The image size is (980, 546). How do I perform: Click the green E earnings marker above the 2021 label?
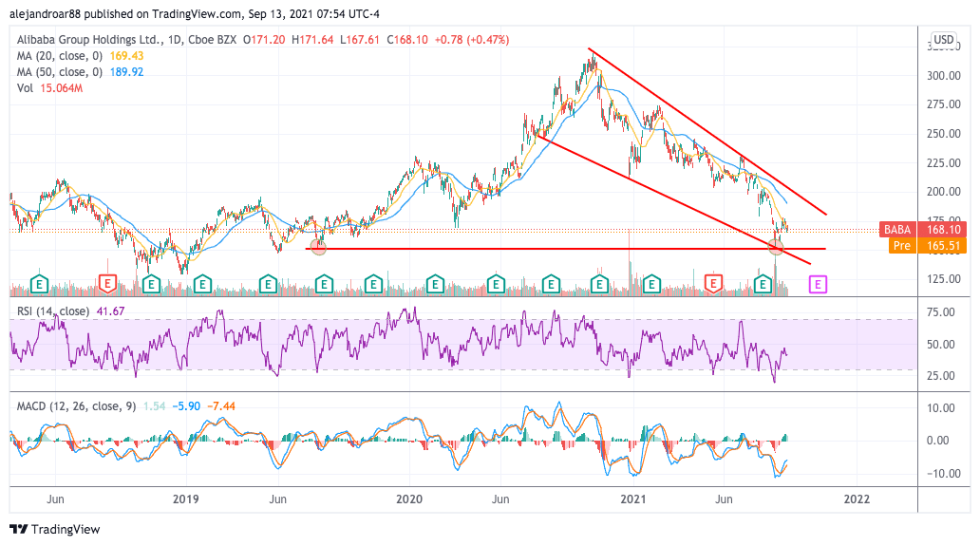[651, 284]
